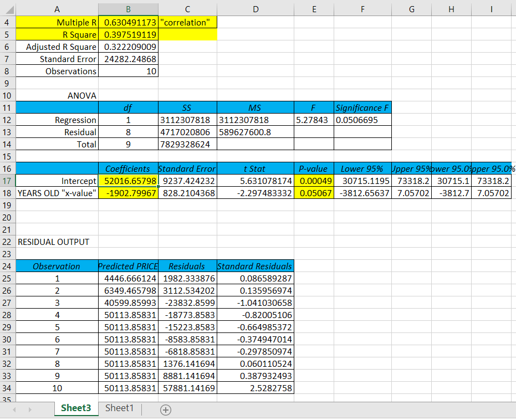This screenshot has height=420, width=516.
Task: Select the yellow Multiple R label cell
Action: pos(57,23)
